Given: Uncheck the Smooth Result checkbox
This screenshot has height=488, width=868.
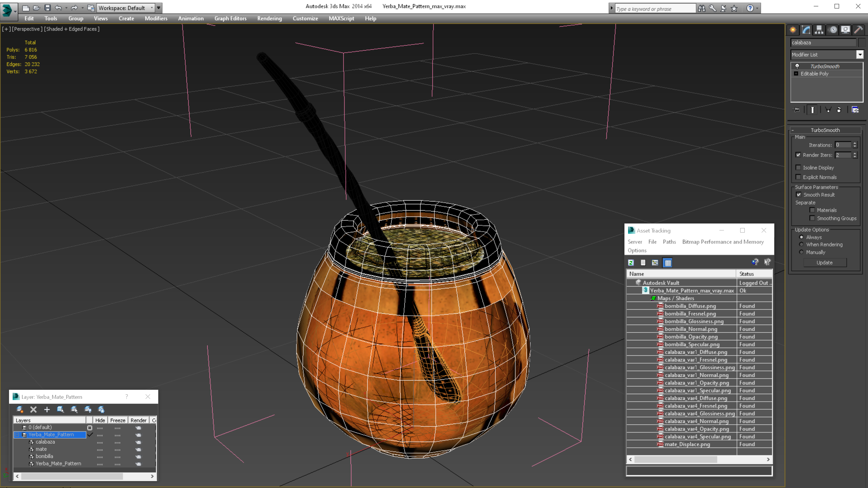Looking at the screenshot, I should (x=799, y=195).
